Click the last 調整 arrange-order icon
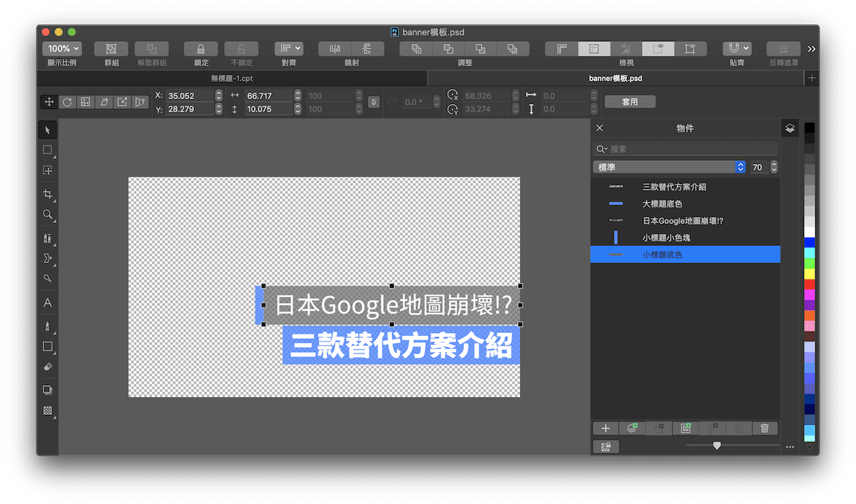This screenshot has width=856, height=504. tap(513, 48)
